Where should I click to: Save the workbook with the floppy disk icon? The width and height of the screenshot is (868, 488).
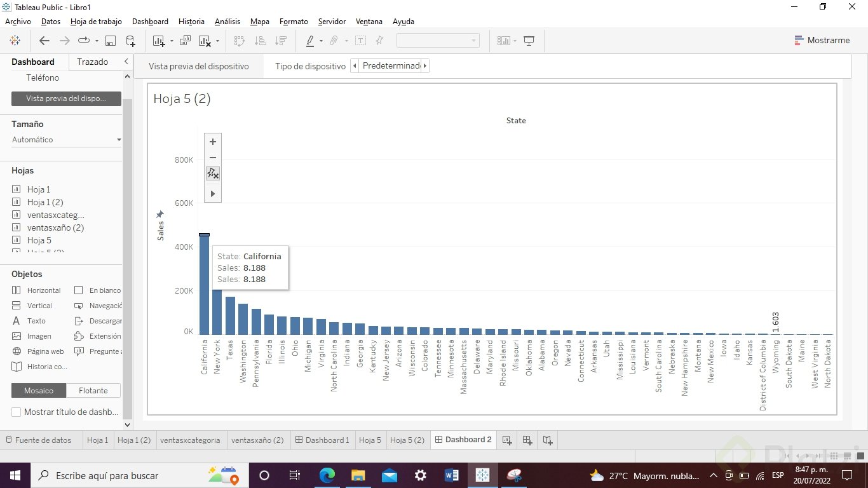point(111,41)
